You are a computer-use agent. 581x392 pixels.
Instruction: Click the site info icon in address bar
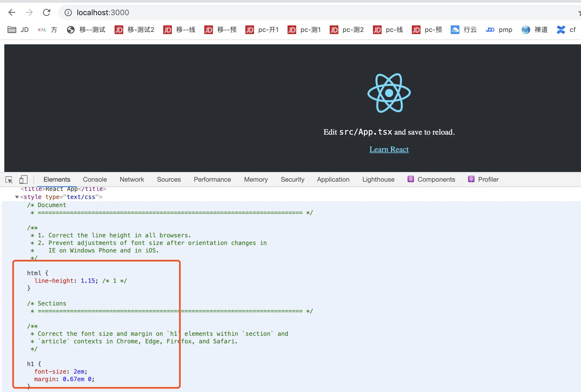click(68, 12)
